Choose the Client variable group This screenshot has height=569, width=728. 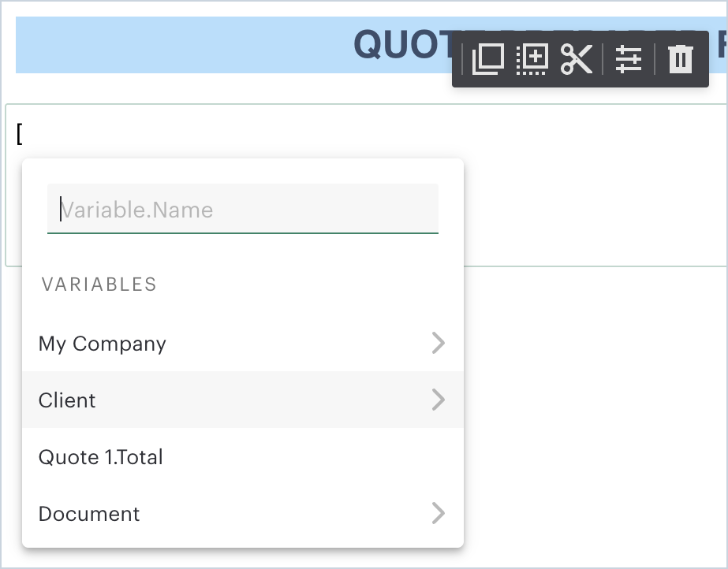(x=67, y=400)
